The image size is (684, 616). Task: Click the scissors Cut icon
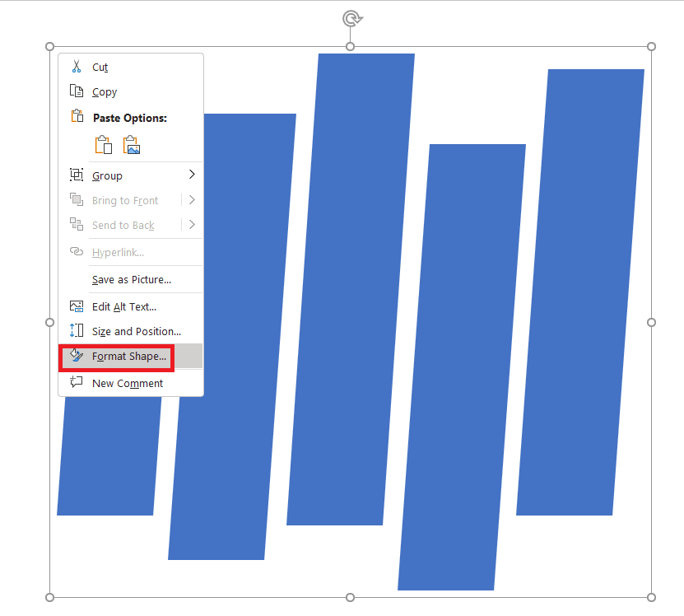[77, 67]
